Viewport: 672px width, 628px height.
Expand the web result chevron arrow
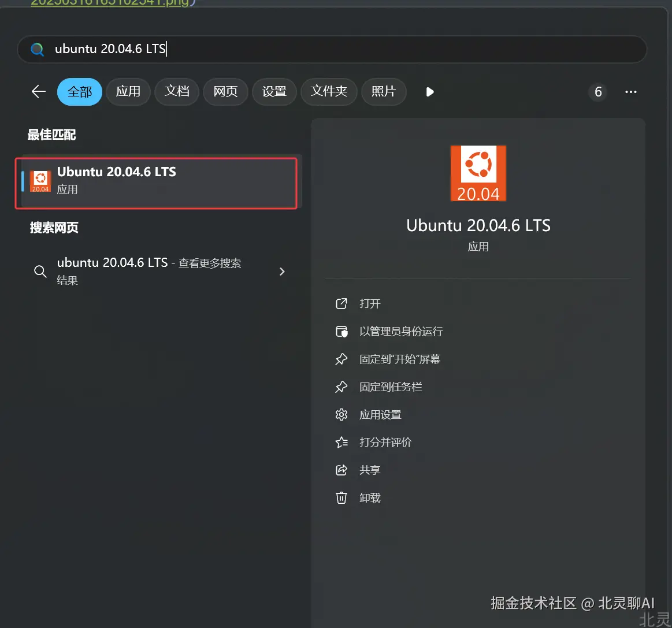[282, 272]
